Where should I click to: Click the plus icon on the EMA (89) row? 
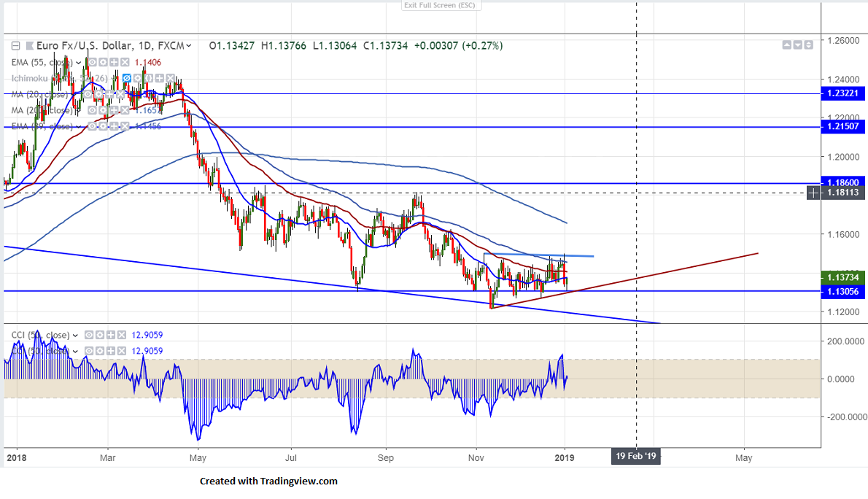point(114,126)
